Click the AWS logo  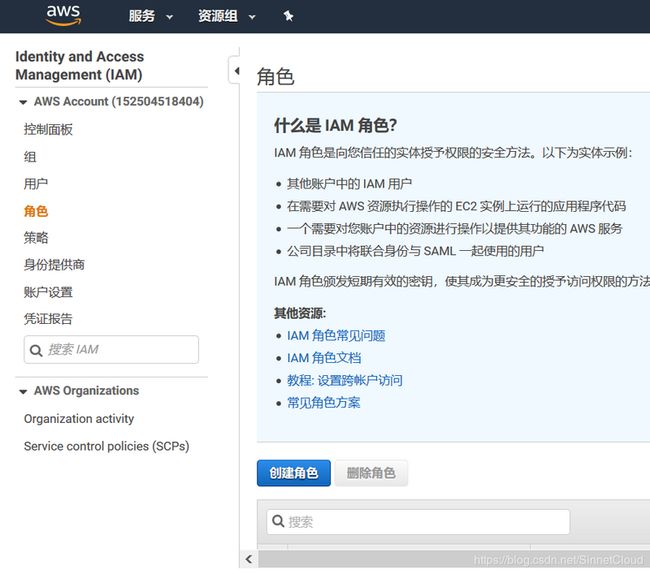63,15
